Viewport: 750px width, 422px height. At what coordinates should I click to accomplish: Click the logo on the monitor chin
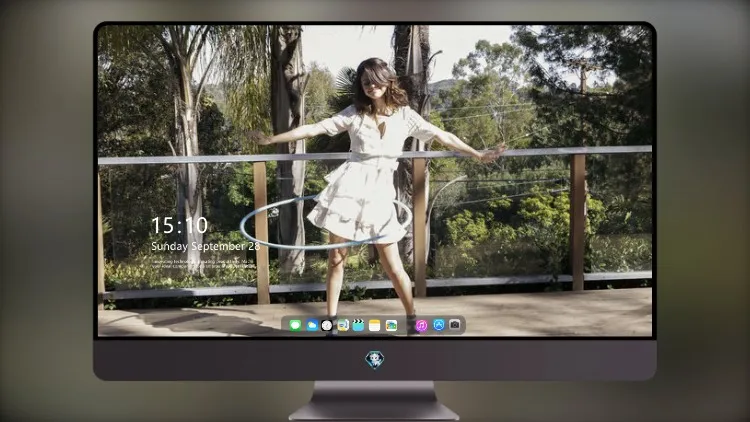[375, 360]
